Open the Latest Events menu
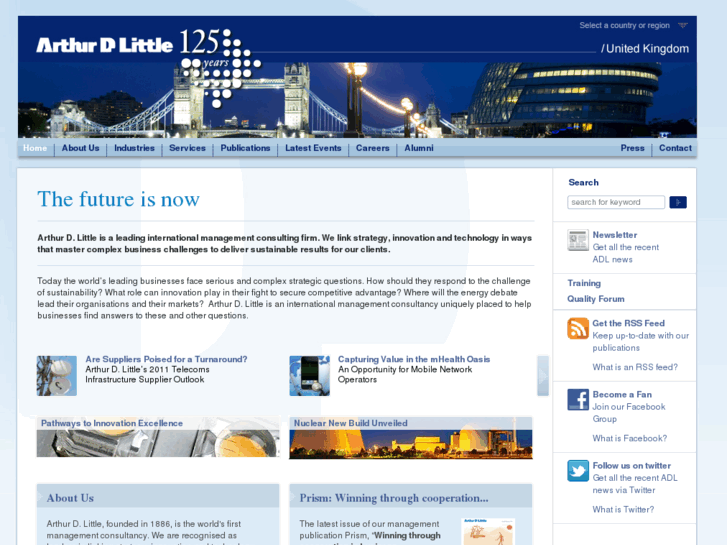 (313, 148)
